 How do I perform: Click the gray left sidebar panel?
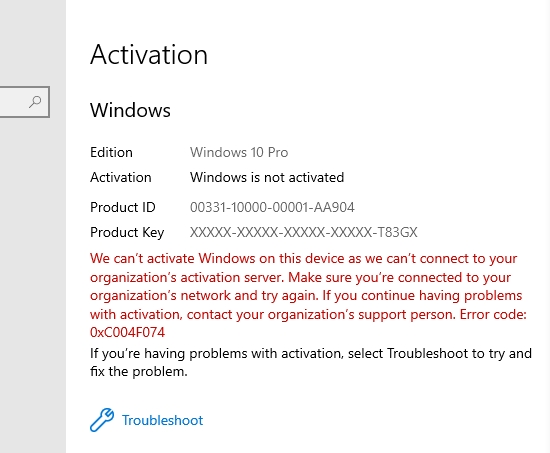point(33,281)
